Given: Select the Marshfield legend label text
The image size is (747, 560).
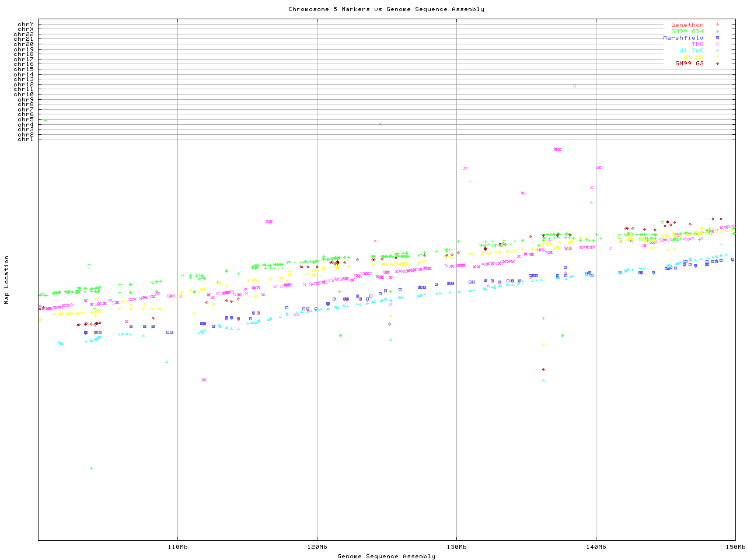Looking at the screenshot, I should (683, 38).
